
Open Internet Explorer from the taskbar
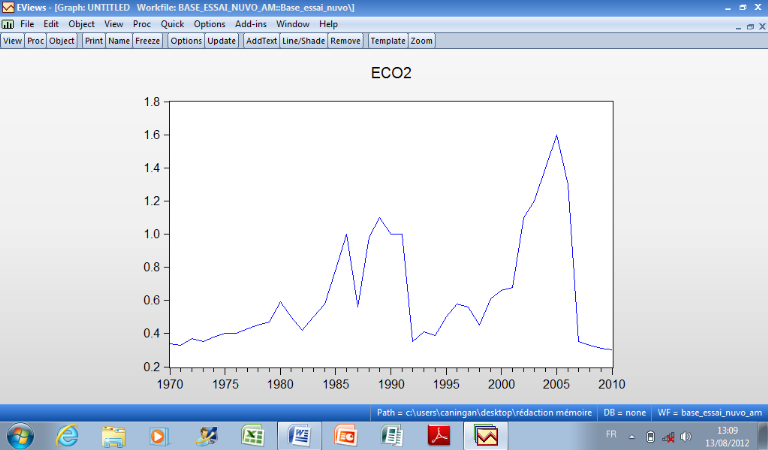[x=67, y=436]
